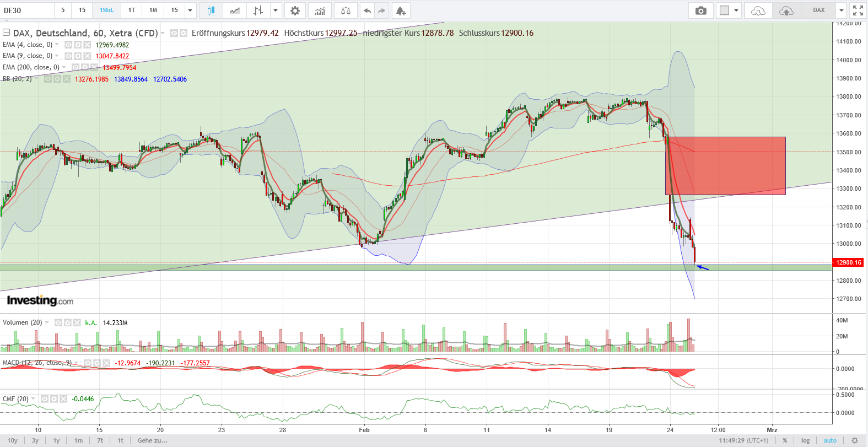Expand the DAX saved layout dropdown arrow
The image size is (868, 447).
pyautogui.click(x=841, y=10)
